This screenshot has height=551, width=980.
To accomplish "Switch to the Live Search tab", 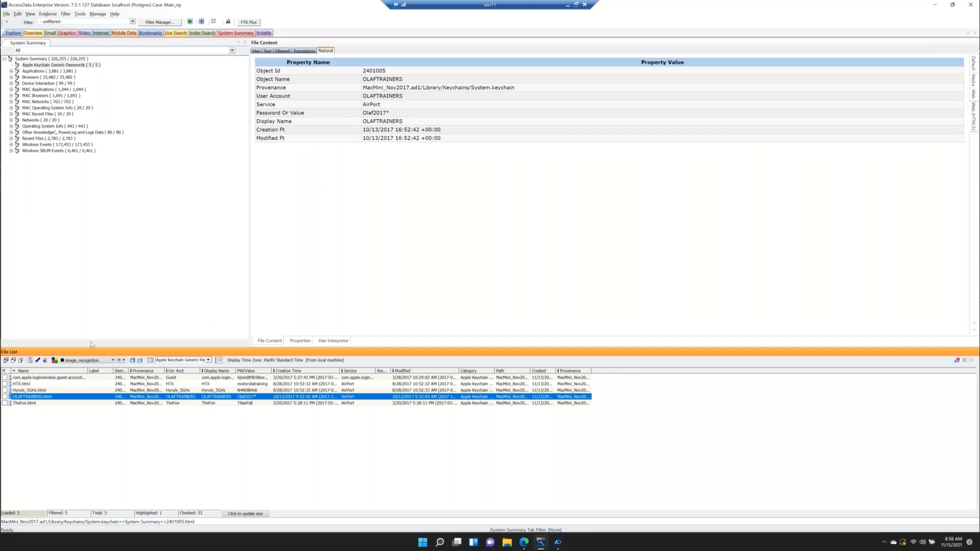I will (175, 33).
